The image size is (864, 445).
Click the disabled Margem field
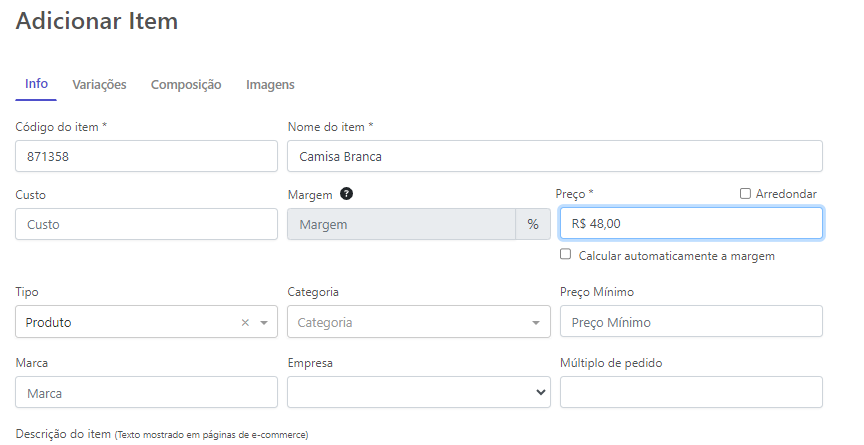pyautogui.click(x=401, y=225)
